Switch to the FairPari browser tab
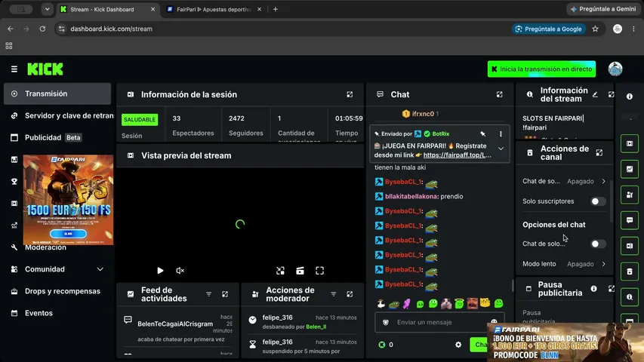Image resolution: width=644 pixels, height=362 pixels. [214, 9]
